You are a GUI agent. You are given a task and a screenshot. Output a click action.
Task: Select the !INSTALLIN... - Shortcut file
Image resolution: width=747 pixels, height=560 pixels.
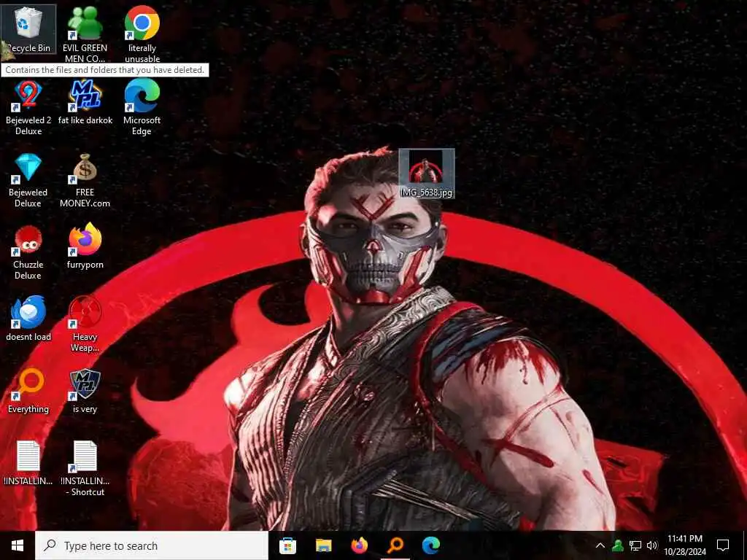click(85, 469)
